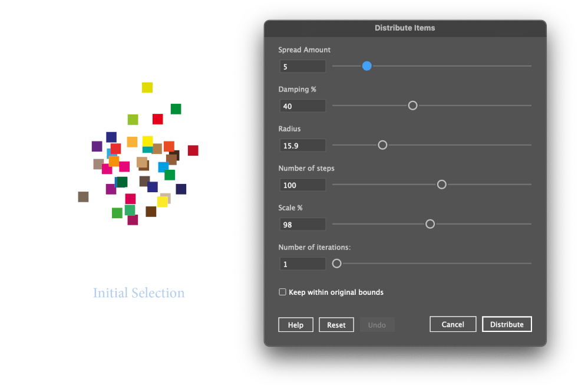Click inside the Spread Amount value field
The width and height of the screenshot is (588, 388).
tap(302, 66)
